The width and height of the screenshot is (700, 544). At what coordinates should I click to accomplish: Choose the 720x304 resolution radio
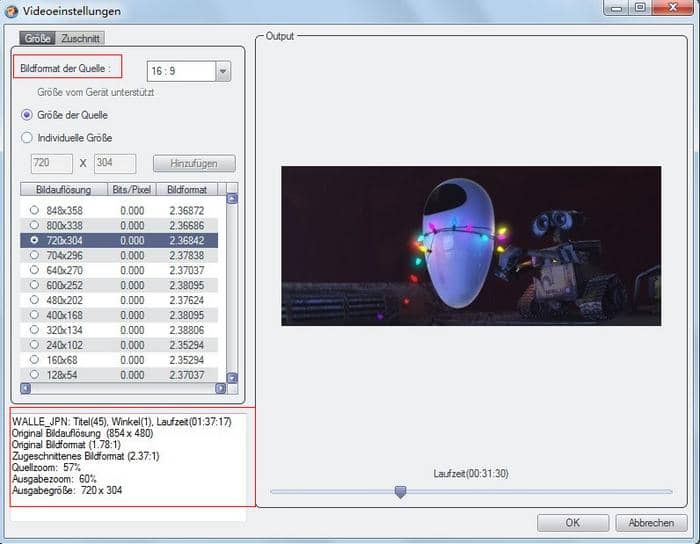click(x=34, y=240)
